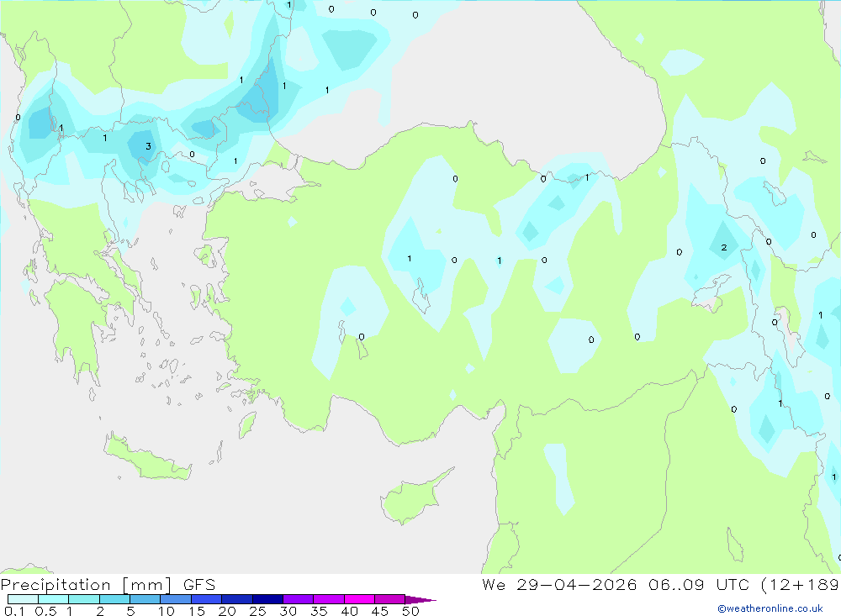Click the 20–25 mm dark blue swatch

point(237,599)
